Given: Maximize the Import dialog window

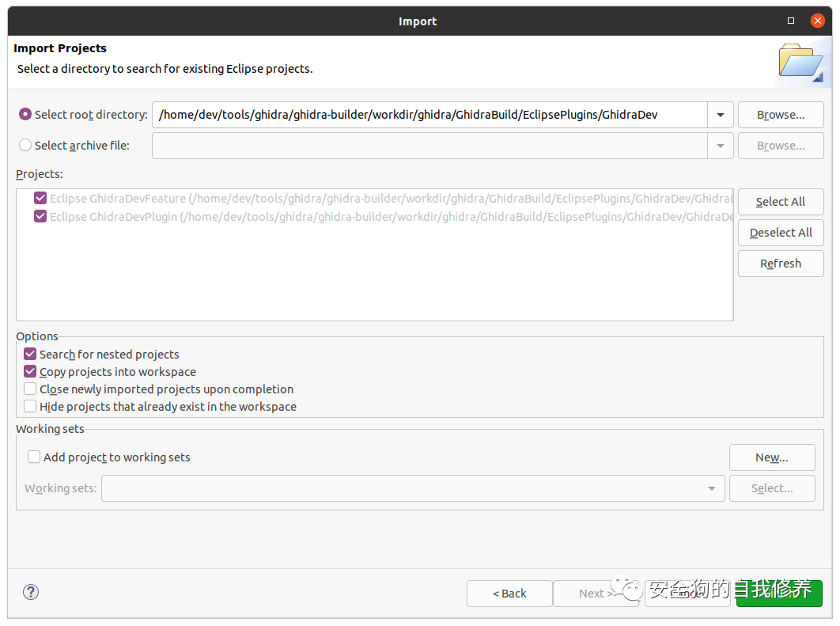Looking at the screenshot, I should coord(791,21).
